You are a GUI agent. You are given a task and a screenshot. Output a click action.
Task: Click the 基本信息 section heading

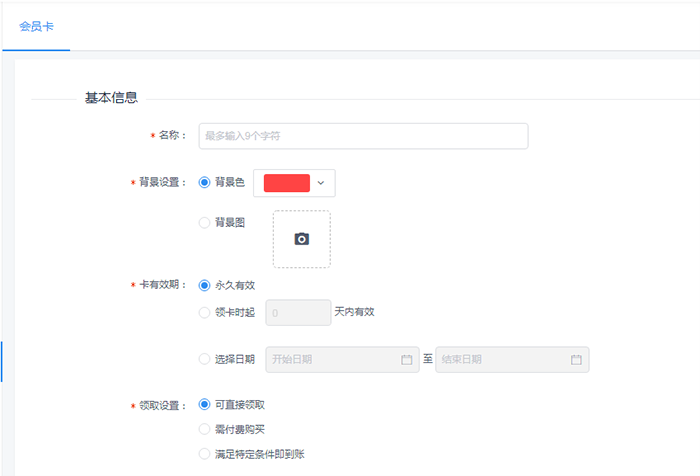tap(111, 98)
